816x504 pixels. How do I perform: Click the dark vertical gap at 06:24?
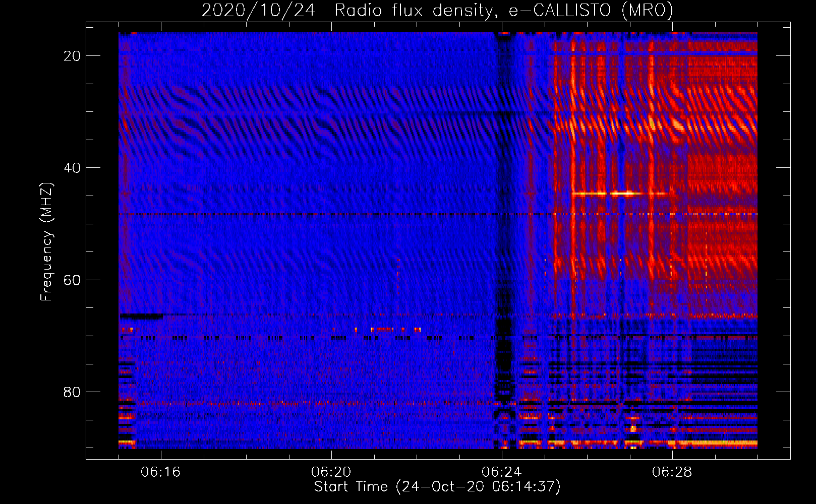505,240
